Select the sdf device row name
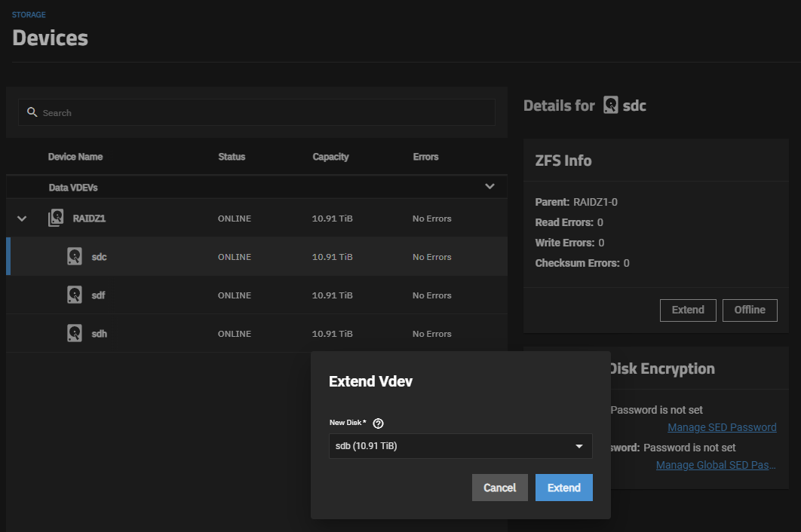The height and width of the screenshot is (532, 801). (98, 295)
